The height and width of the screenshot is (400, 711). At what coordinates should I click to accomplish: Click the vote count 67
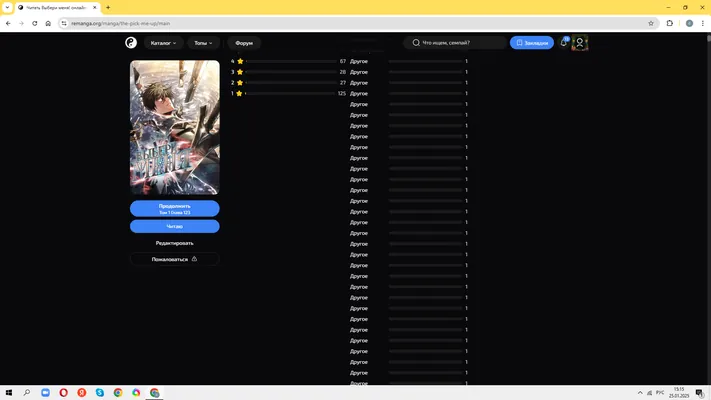coord(343,61)
